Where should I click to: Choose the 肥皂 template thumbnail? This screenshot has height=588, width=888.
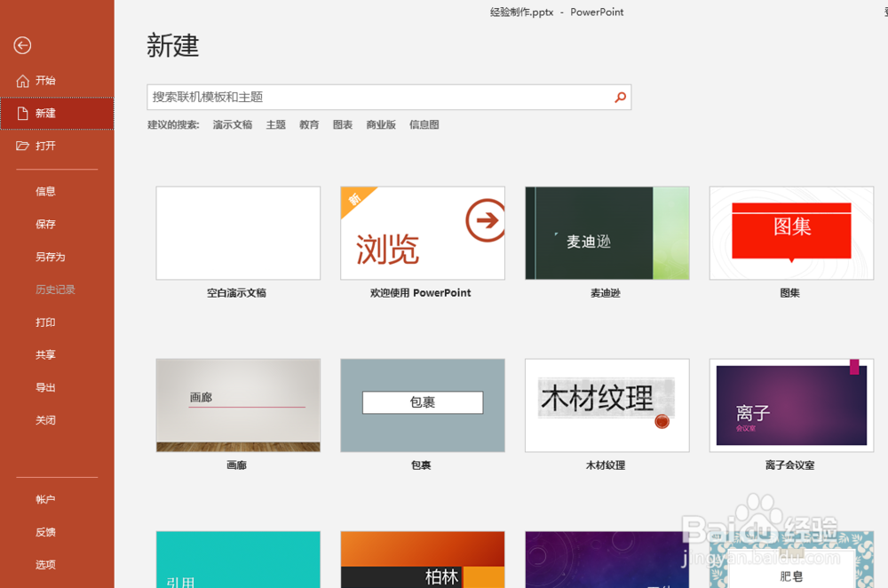(791, 560)
